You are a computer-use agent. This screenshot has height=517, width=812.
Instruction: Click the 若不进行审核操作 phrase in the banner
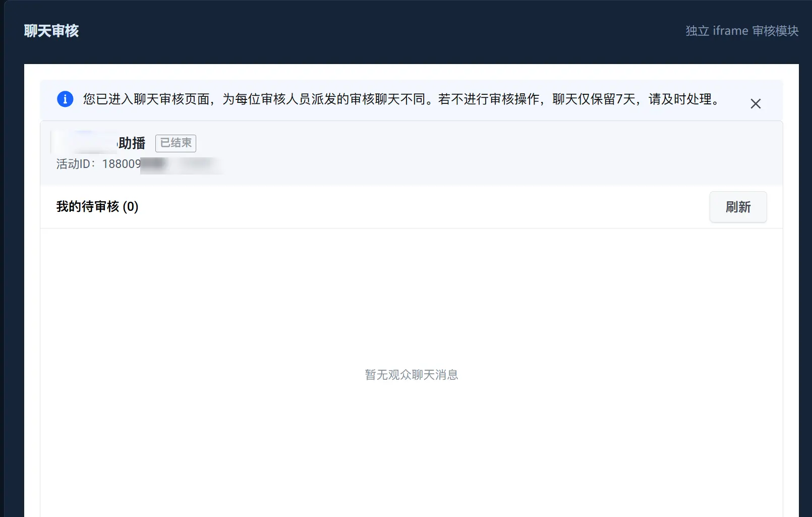pyautogui.click(x=489, y=99)
